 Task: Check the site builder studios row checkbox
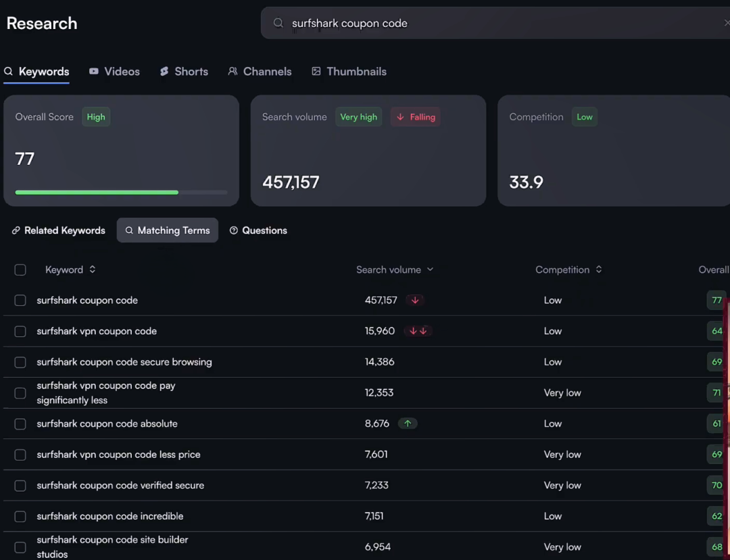(20, 547)
